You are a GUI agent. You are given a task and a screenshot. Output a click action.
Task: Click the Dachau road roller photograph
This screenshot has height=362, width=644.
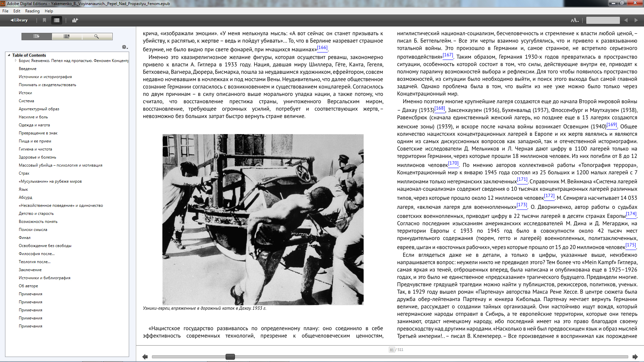(263, 220)
